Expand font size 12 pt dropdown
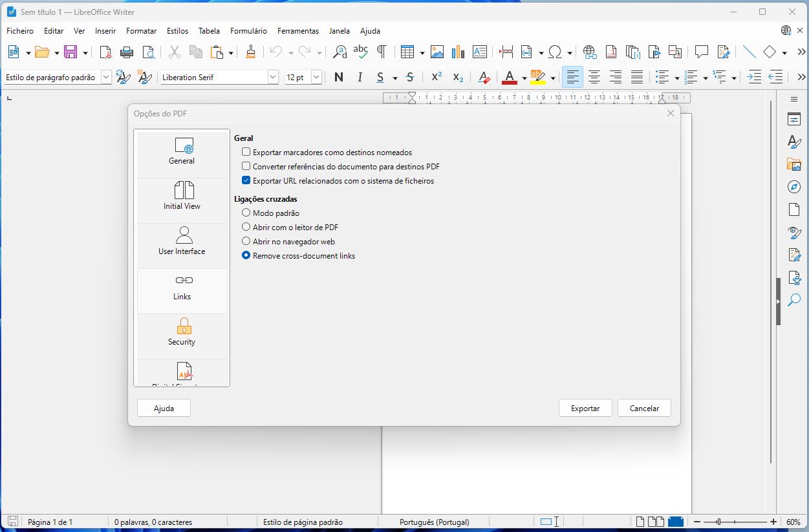 [x=316, y=77]
